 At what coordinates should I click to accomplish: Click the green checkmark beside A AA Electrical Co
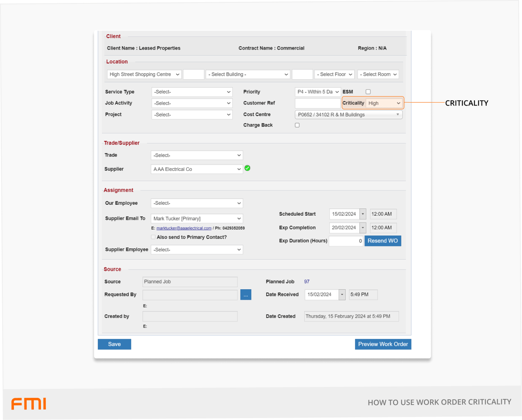coord(247,168)
